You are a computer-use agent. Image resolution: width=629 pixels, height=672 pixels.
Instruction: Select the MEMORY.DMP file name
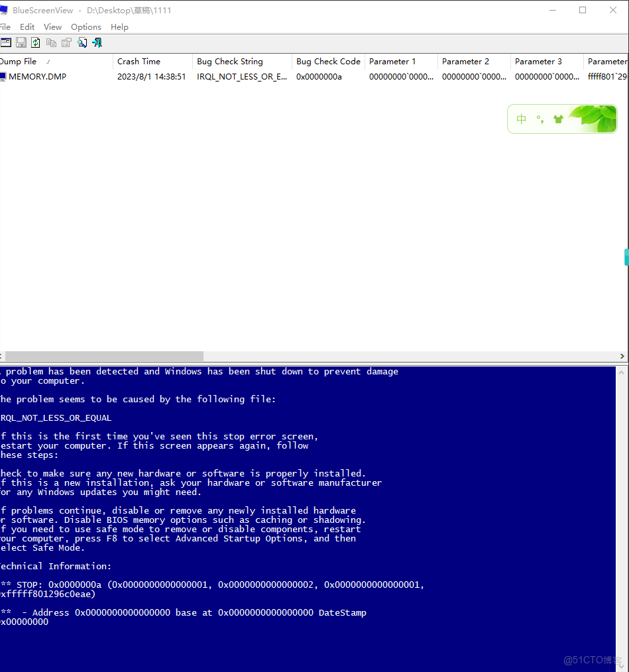[x=37, y=77]
